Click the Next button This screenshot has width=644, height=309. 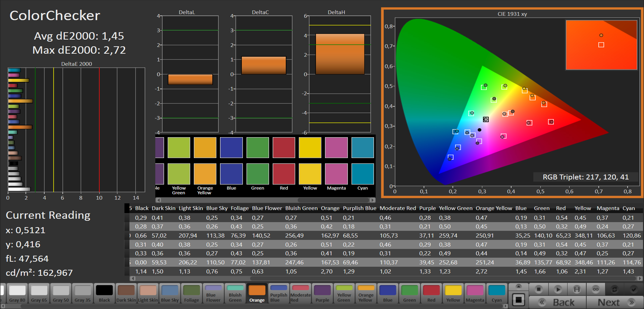coord(615,302)
